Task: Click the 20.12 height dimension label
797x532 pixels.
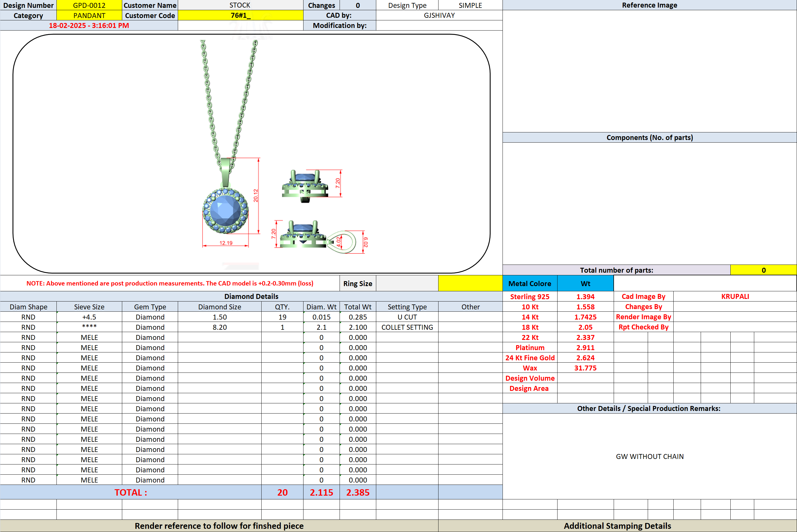Action: coord(256,196)
